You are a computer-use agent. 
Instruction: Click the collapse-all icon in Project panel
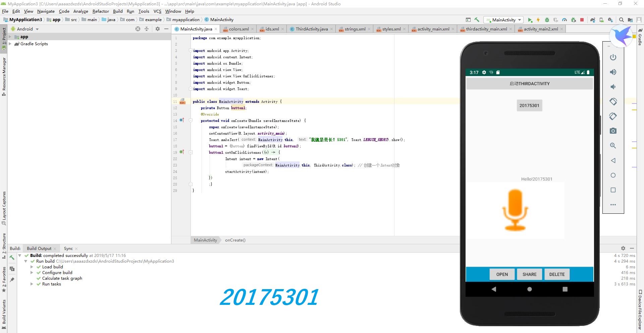[147, 29]
